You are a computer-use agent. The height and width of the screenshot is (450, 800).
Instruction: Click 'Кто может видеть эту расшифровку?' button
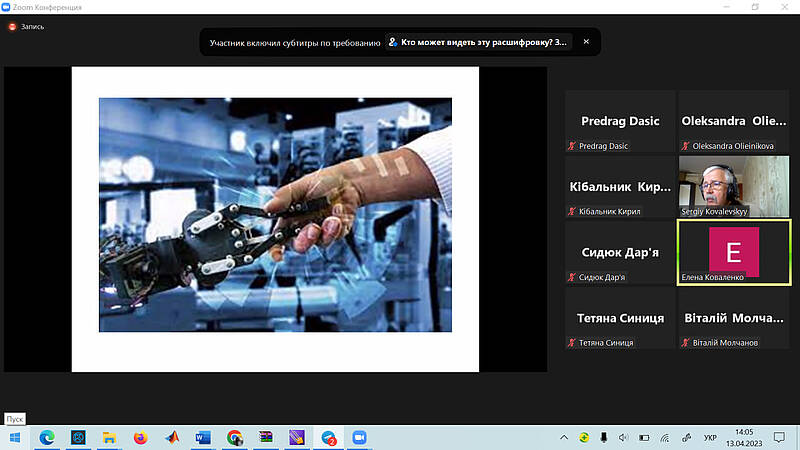tap(479, 42)
